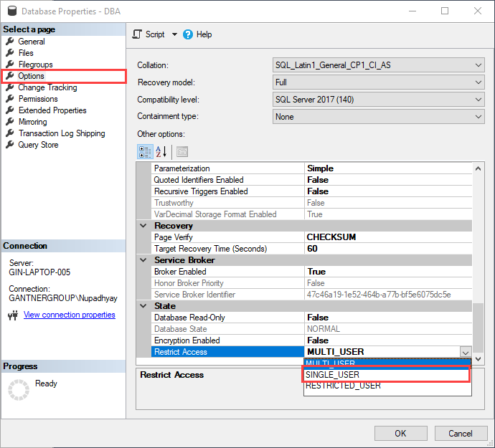Click the wrench icon beside Transaction Log Shipping
The width and height of the screenshot is (495, 448).
tap(10, 133)
